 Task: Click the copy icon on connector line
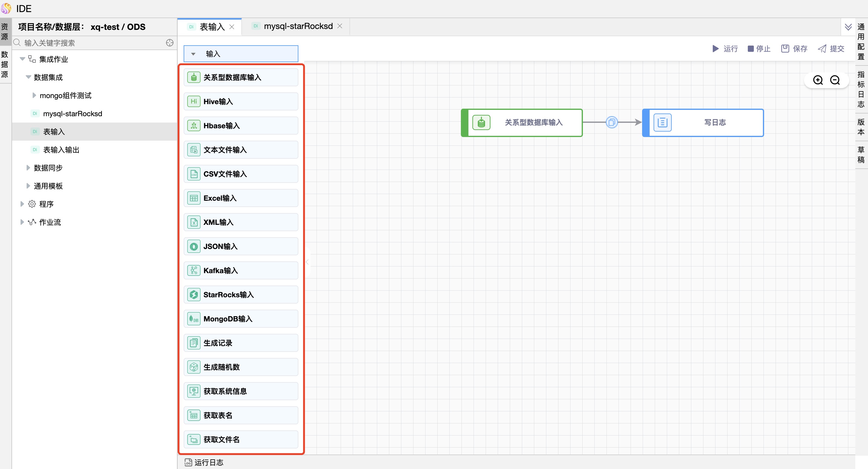[x=612, y=122]
